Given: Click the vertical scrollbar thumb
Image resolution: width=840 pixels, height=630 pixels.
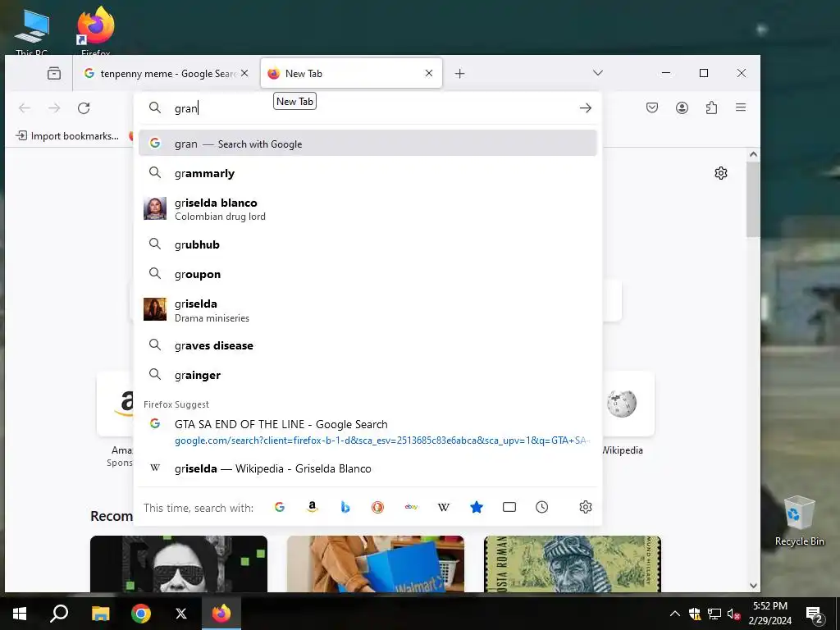Looking at the screenshot, I should [x=753, y=199].
